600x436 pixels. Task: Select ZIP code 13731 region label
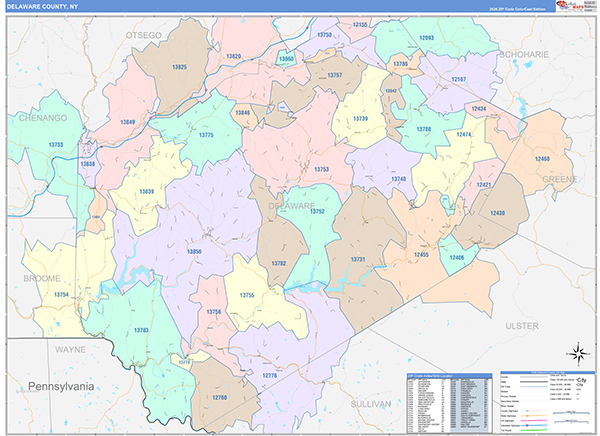pos(358,259)
